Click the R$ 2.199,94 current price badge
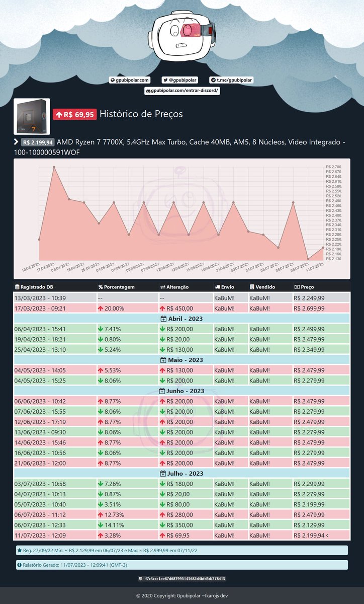 pyautogui.click(x=38, y=142)
